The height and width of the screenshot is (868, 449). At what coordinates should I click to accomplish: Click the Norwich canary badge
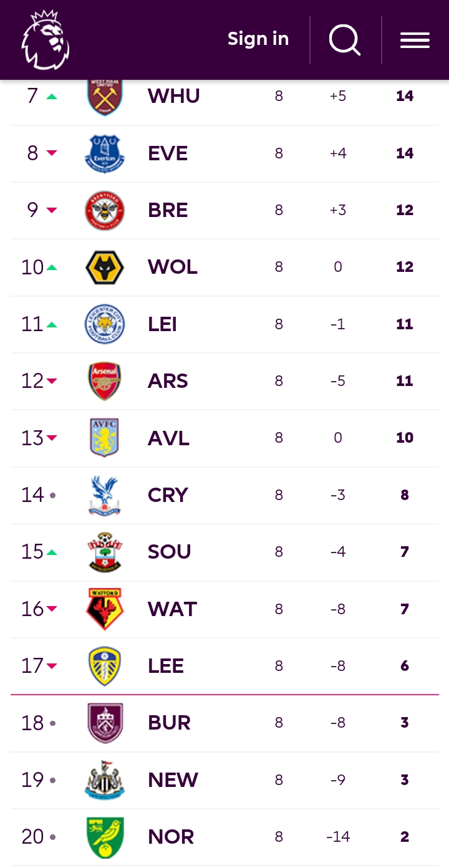[x=105, y=837]
